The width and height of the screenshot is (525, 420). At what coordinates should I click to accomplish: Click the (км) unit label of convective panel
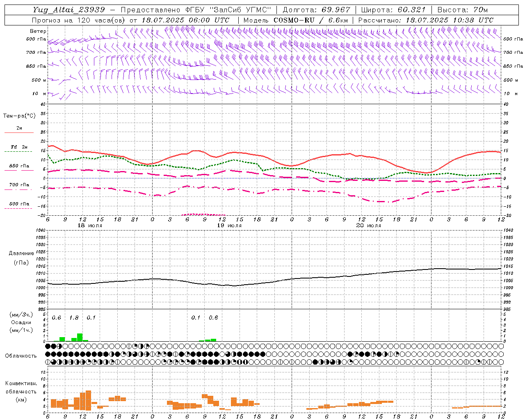pos(21,399)
